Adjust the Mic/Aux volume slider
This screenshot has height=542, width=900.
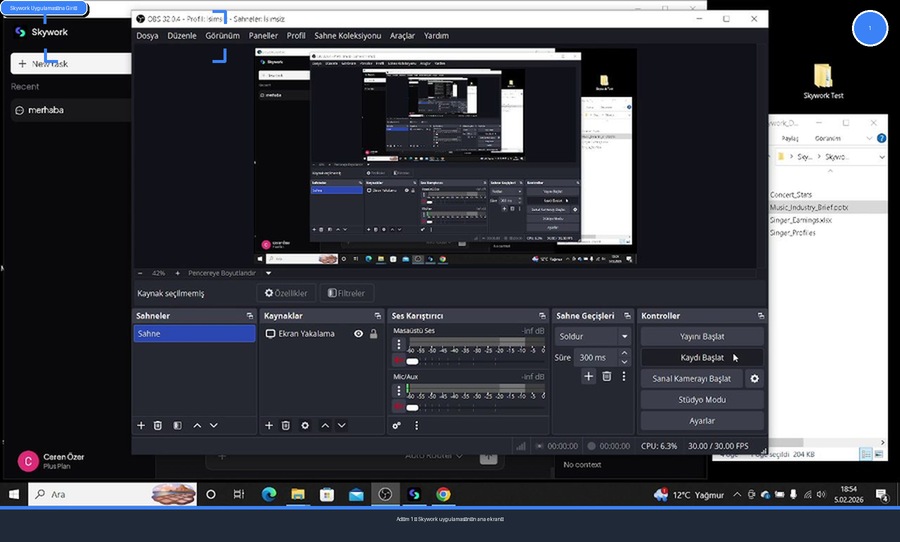[413, 407]
